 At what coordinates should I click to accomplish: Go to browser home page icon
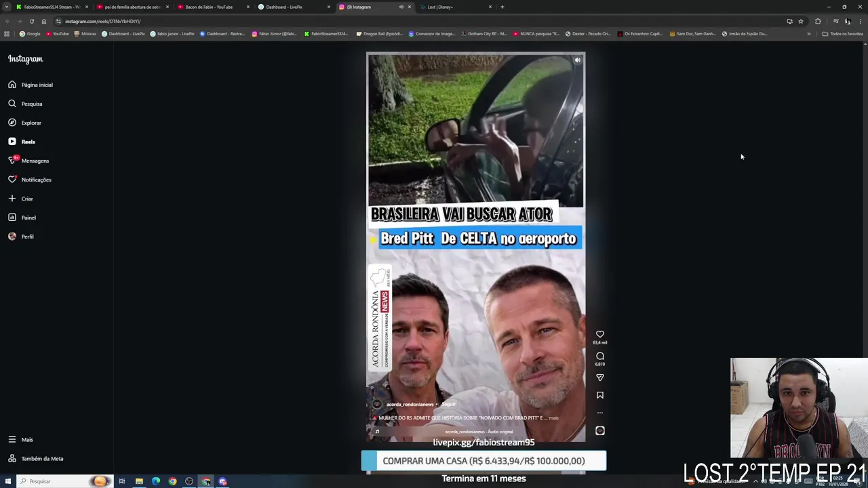pyautogui.click(x=44, y=21)
